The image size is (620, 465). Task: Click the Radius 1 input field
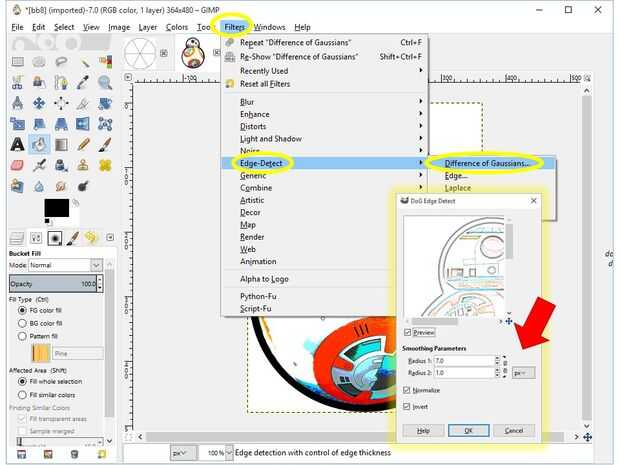464,361
